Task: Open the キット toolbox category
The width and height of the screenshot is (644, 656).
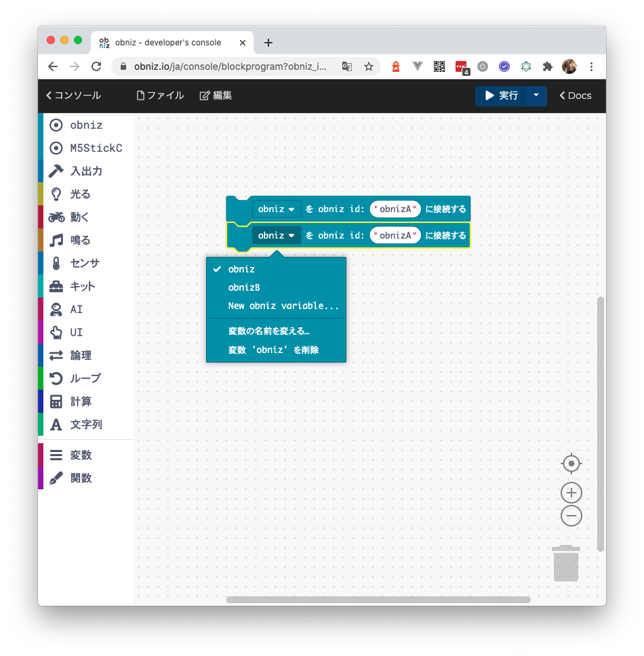Action: pos(86,286)
